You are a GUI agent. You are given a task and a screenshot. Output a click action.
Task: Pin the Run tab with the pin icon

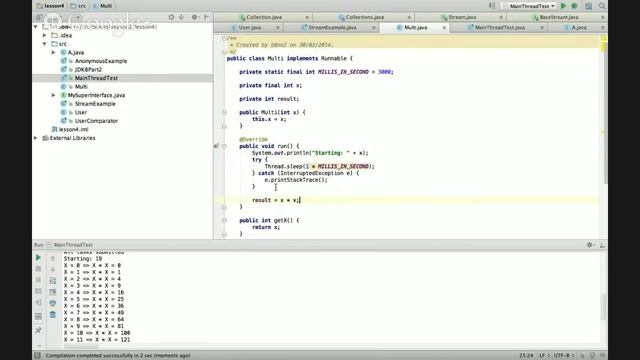tap(38, 330)
